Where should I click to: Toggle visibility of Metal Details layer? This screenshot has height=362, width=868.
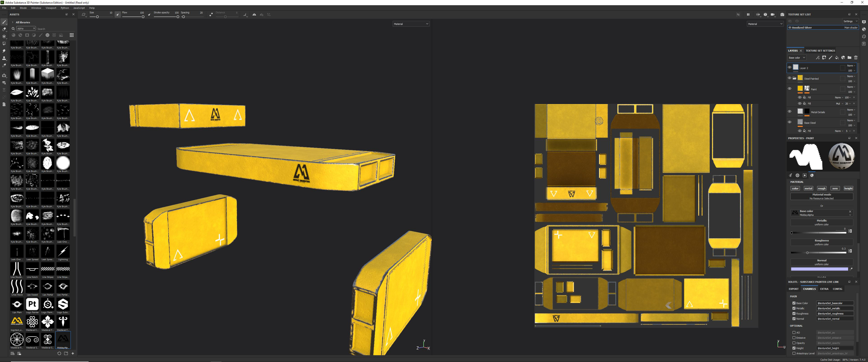click(x=790, y=111)
